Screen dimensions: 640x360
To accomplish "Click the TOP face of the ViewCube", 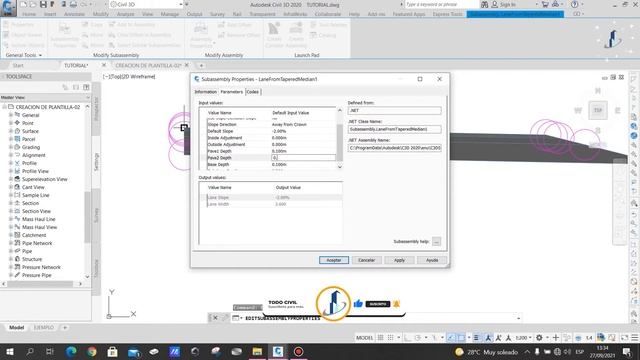I will point(598,110).
